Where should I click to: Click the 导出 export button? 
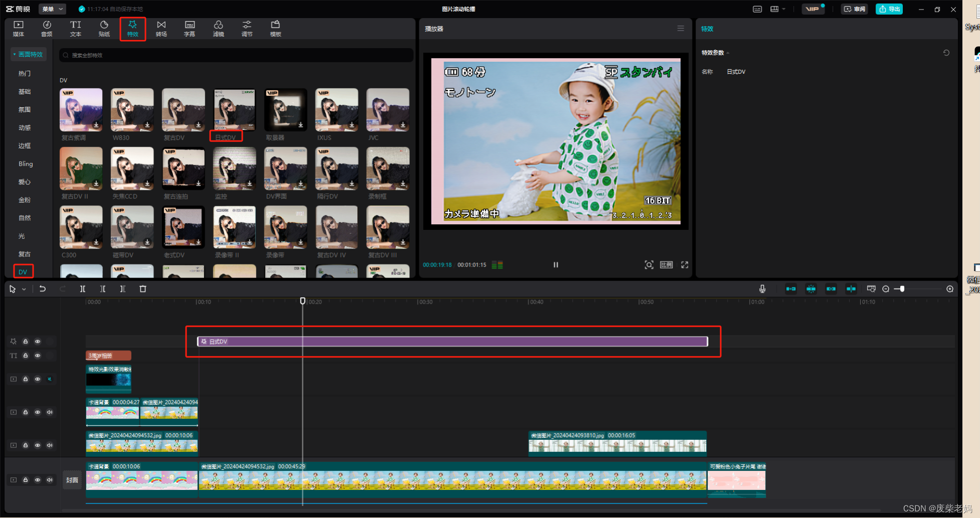[889, 9]
